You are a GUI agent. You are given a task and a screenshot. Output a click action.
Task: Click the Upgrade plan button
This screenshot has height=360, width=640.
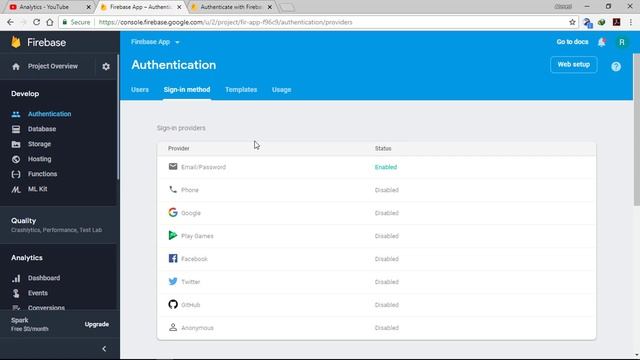pyautogui.click(x=97, y=324)
